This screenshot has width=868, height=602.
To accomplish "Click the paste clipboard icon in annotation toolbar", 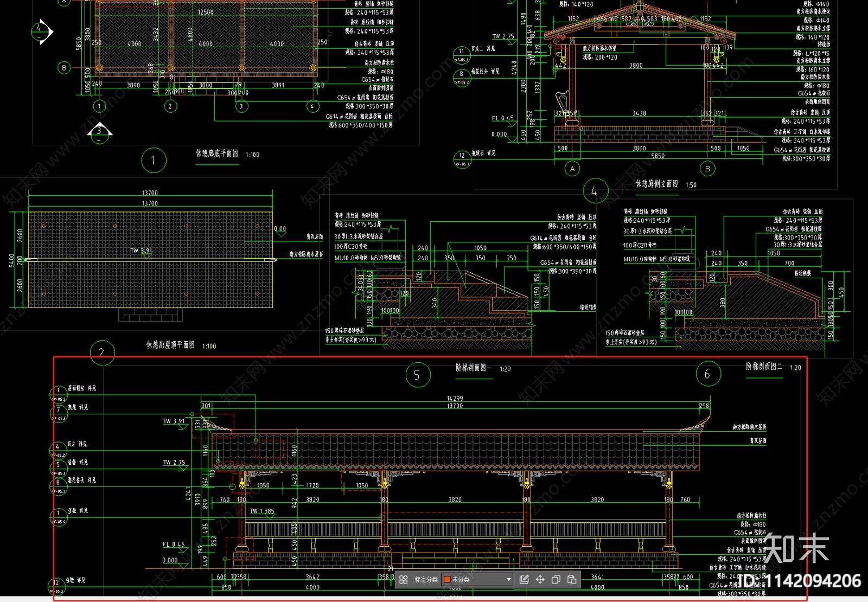I will click(x=572, y=580).
